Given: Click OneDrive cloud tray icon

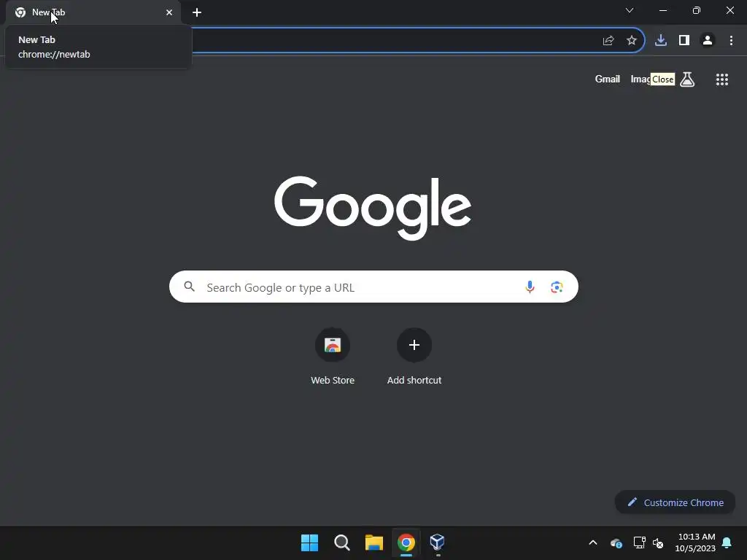Looking at the screenshot, I should coord(616,542).
